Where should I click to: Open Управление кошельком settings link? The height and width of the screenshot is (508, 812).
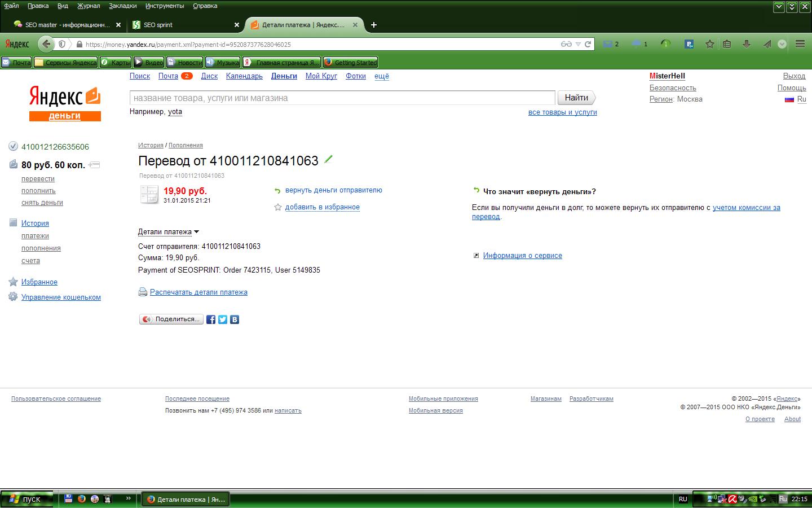pyautogui.click(x=61, y=297)
